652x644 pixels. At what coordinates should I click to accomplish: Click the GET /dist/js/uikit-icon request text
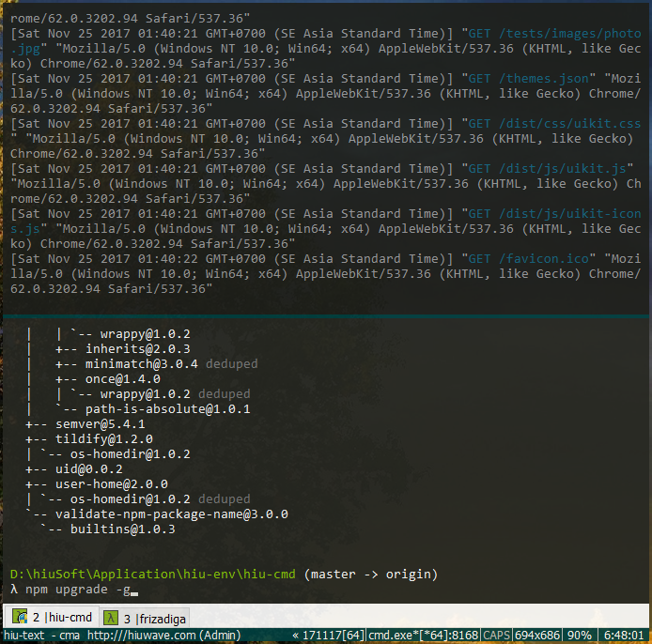[x=554, y=213]
